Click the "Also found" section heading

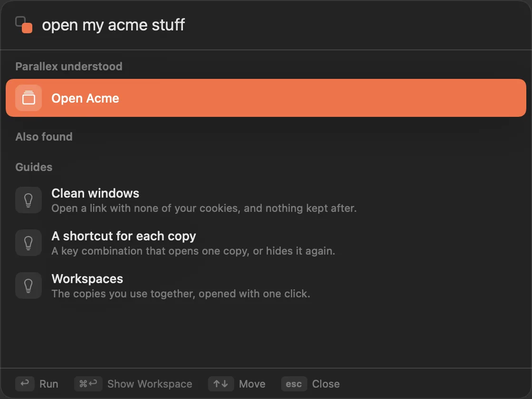point(44,137)
